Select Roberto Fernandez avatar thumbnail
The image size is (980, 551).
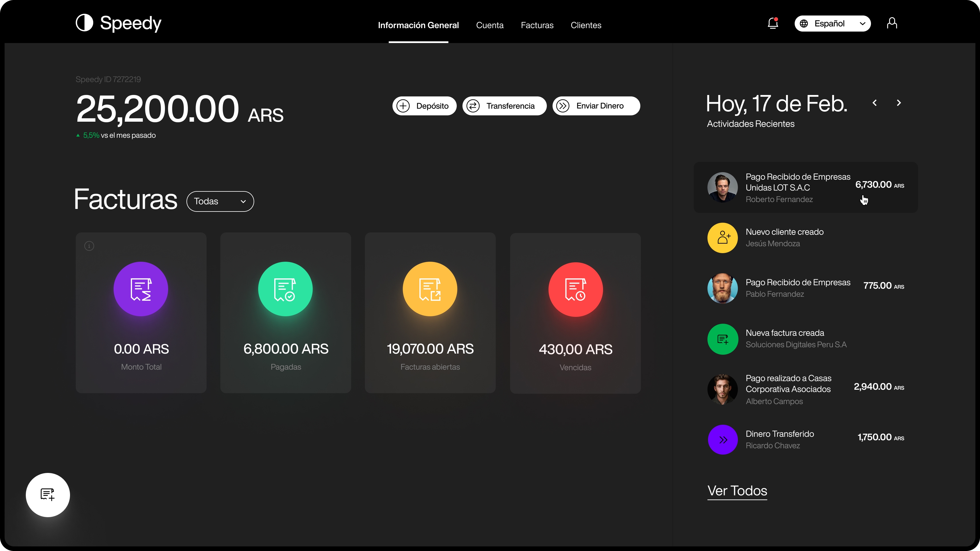pyautogui.click(x=722, y=187)
